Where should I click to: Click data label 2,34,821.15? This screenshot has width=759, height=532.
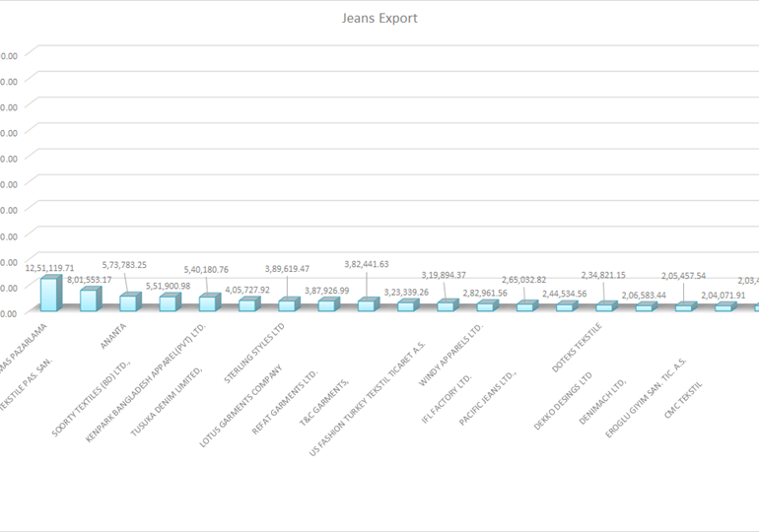coord(603,275)
